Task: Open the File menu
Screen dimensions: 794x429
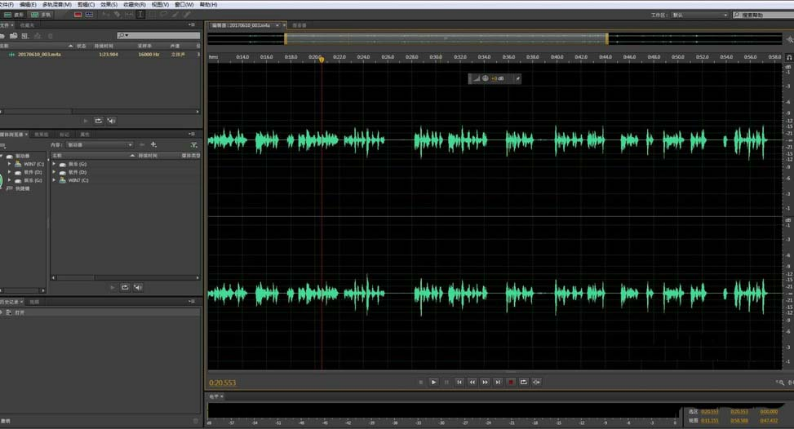Action: [6, 5]
